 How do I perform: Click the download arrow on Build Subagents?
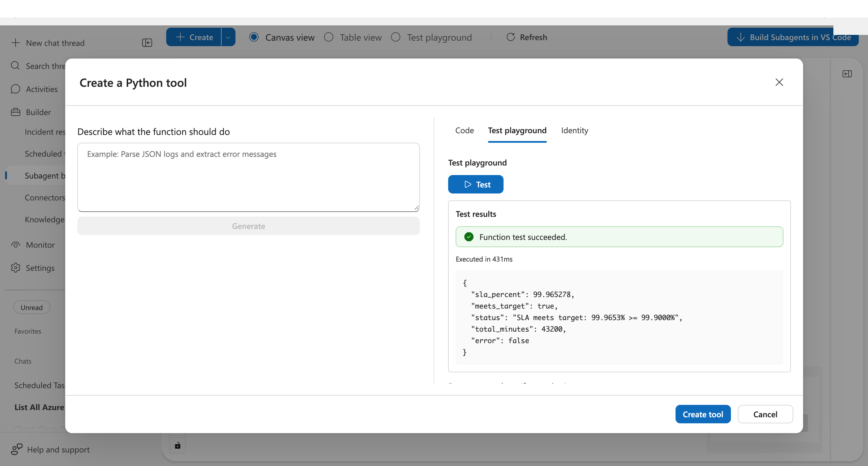click(x=741, y=37)
